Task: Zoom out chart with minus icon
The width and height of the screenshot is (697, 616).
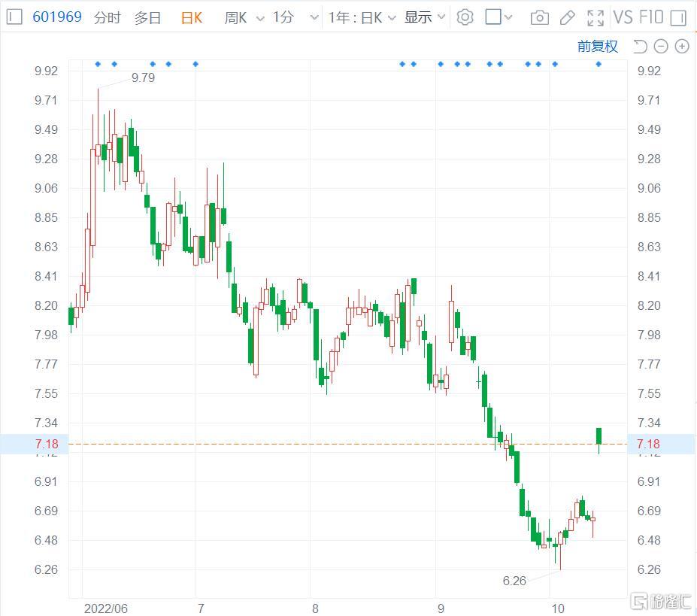Action: click(661, 46)
